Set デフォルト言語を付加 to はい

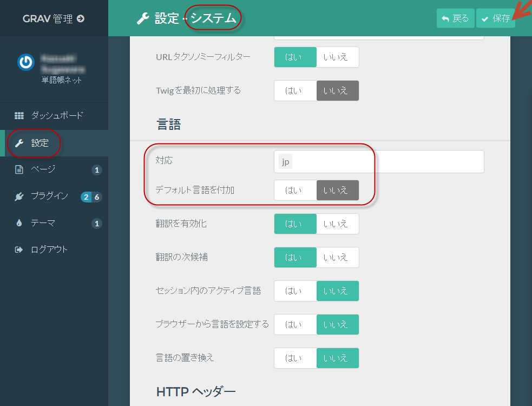[295, 190]
